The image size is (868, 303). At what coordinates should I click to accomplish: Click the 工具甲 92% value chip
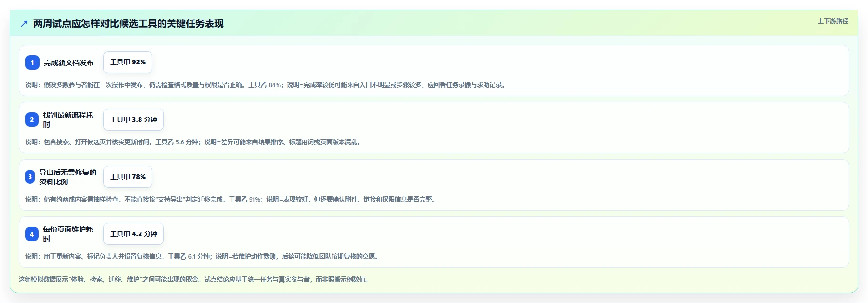point(128,62)
